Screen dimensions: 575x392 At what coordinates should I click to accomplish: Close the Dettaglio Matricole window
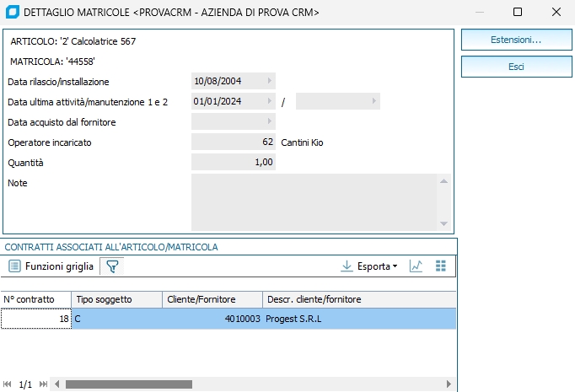(556, 12)
